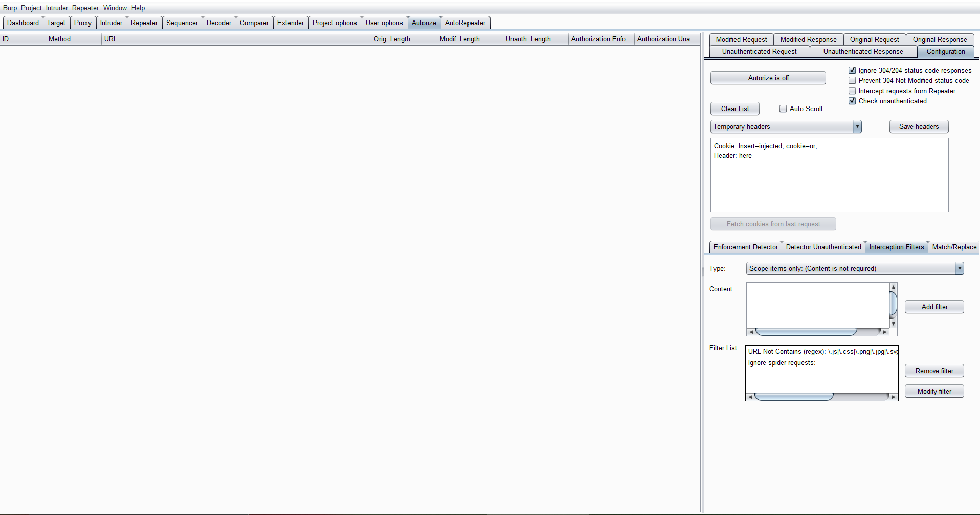Open the Comparer tab
The height and width of the screenshot is (515, 980).
pos(254,23)
